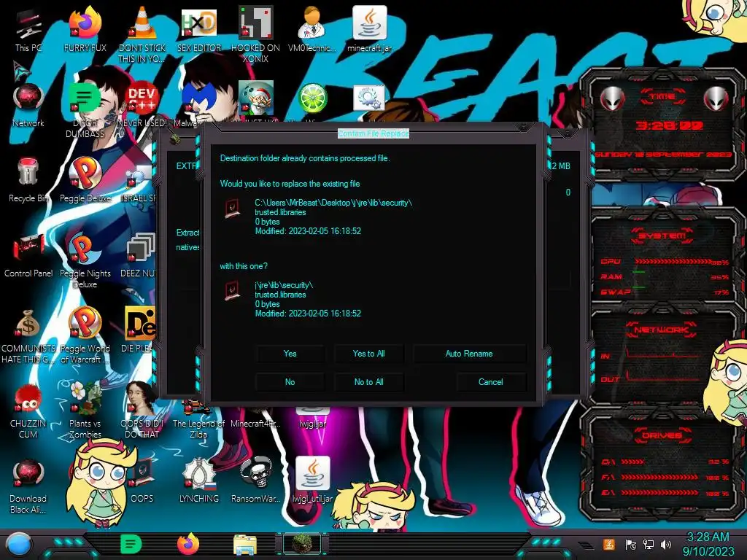Open the VLC cone shortcut
Screen dimensions: 747x560
point(142,34)
